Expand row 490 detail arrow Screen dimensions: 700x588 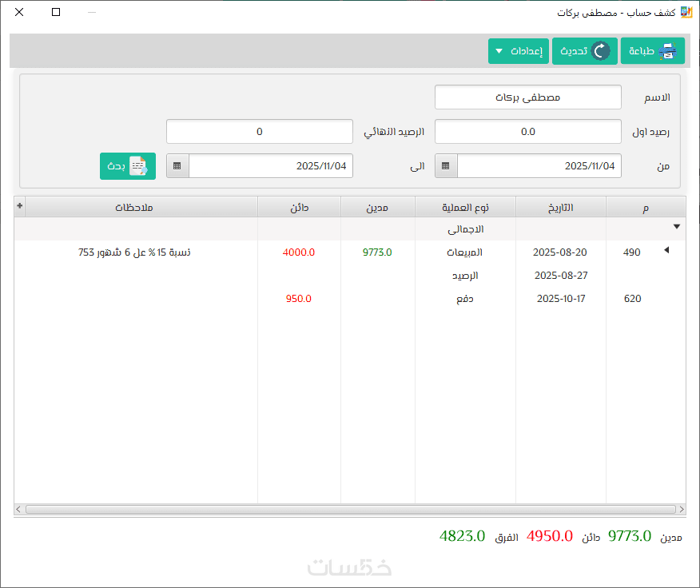pyautogui.click(x=666, y=250)
